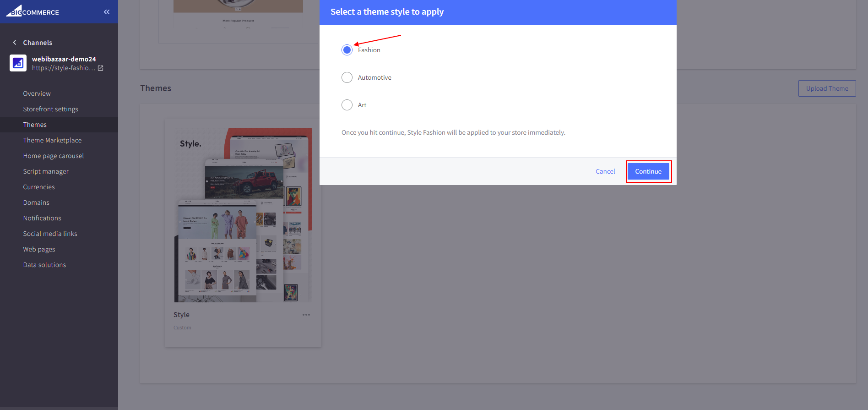Open the Style theme three-dot menu
This screenshot has width=868, height=410.
click(x=306, y=315)
